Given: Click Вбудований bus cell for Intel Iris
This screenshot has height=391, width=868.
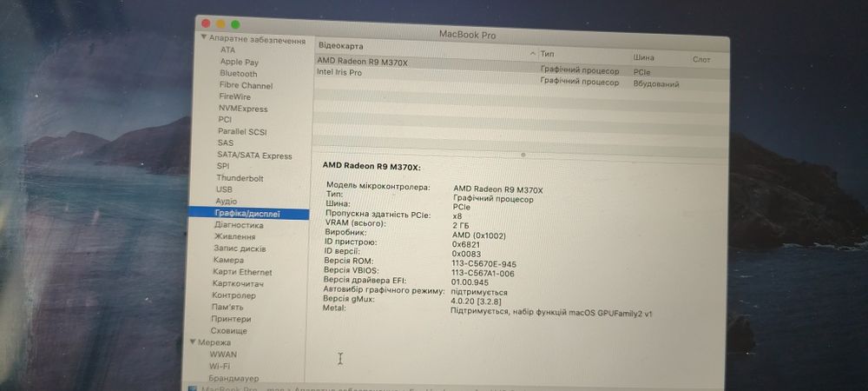Looking at the screenshot, I should point(656,84).
